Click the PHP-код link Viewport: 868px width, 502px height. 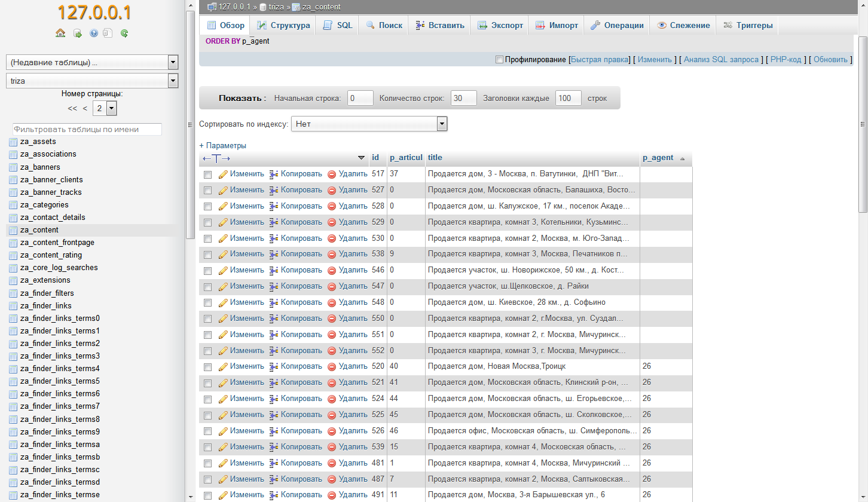(x=786, y=60)
